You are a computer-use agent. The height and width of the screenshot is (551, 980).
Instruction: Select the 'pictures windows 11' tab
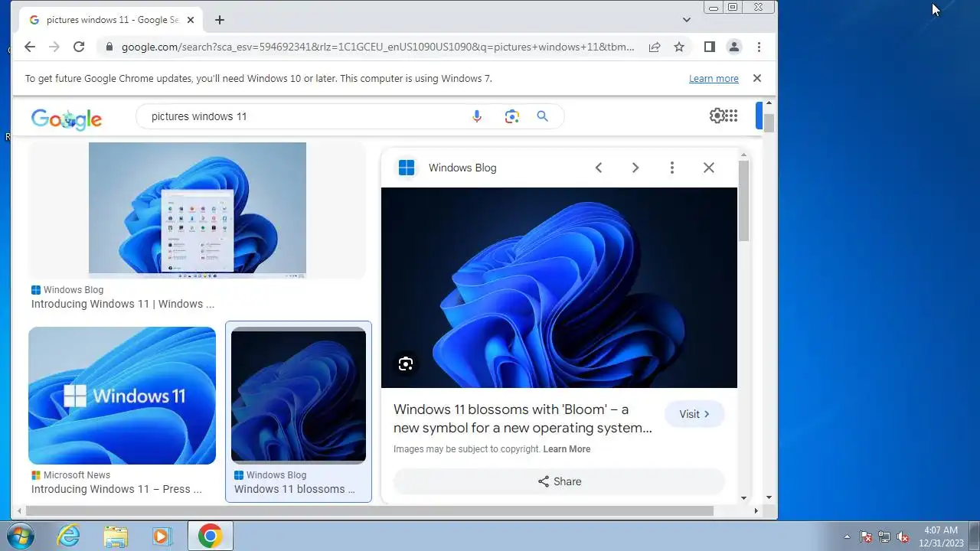tap(110, 20)
